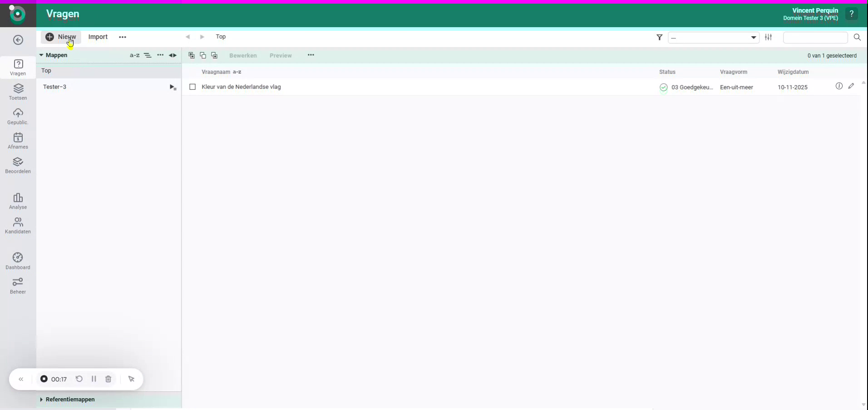Open the Analyse section icon
The width and height of the screenshot is (868, 410).
coord(18,201)
